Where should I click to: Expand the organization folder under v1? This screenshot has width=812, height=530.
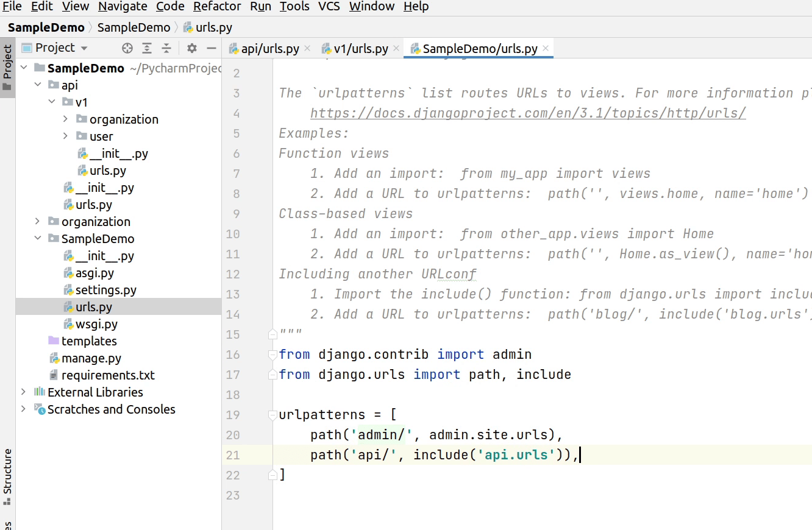pos(66,119)
